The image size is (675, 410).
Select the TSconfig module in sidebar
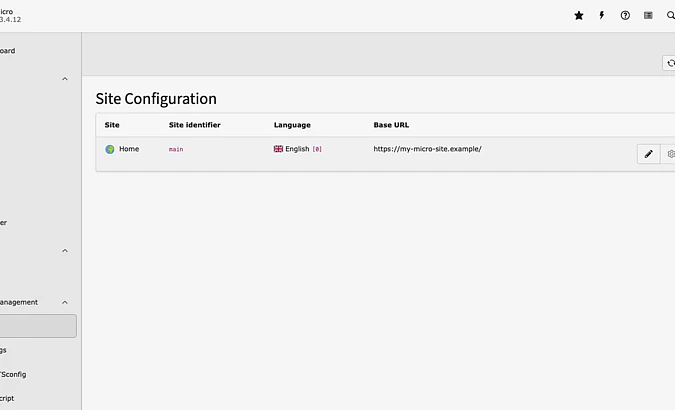[x=14, y=374]
